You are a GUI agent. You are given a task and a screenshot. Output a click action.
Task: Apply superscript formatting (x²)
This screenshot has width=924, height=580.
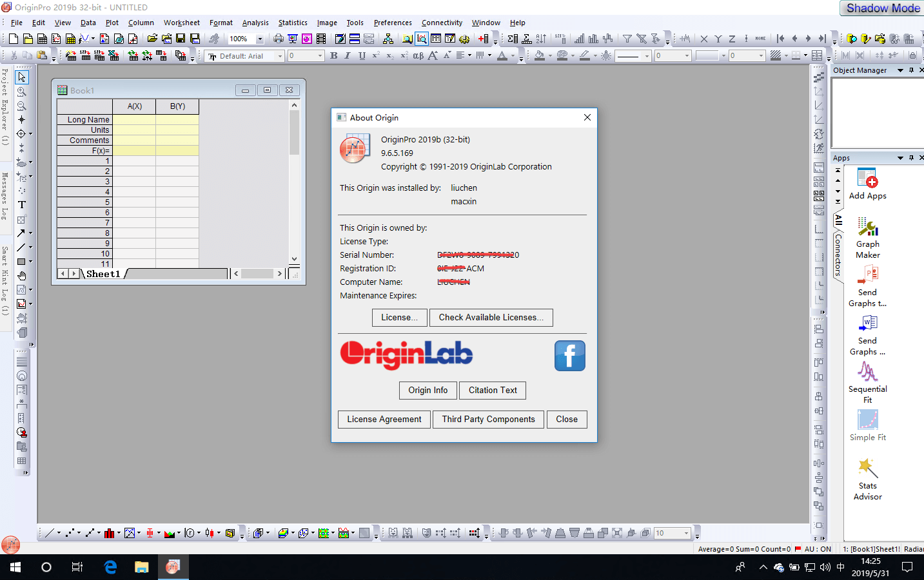point(376,56)
